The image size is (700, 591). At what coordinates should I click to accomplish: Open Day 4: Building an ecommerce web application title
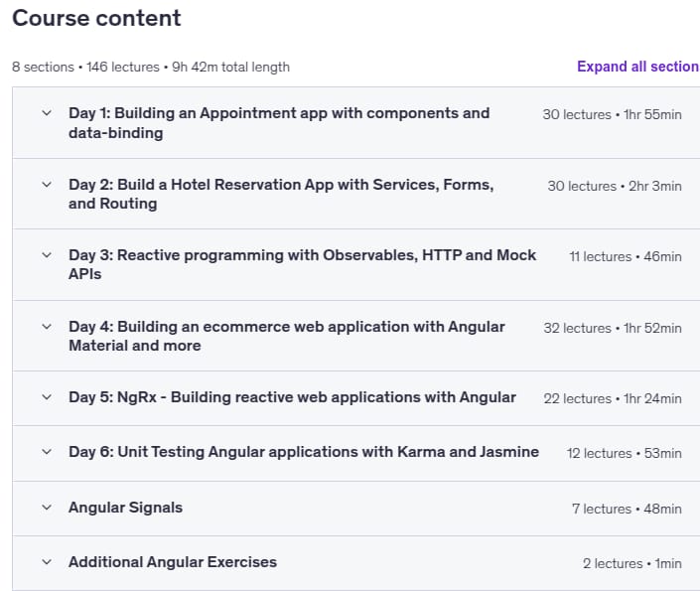coord(287,336)
